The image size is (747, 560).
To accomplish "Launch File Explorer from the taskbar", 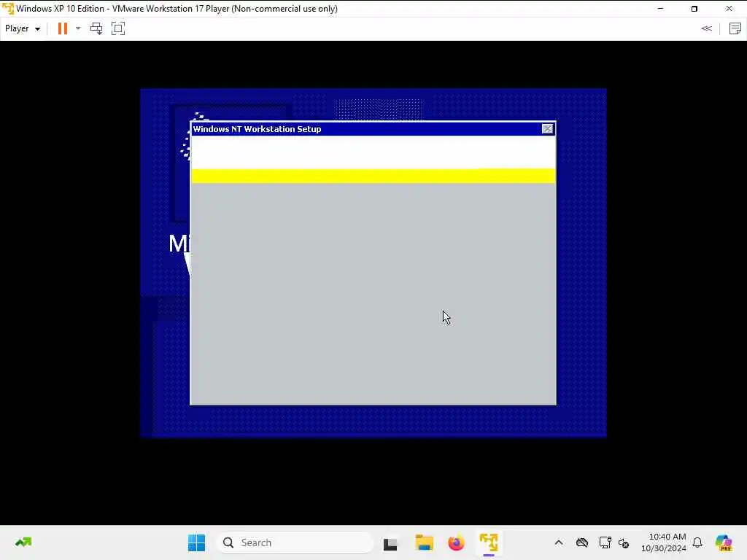I will pos(424,542).
